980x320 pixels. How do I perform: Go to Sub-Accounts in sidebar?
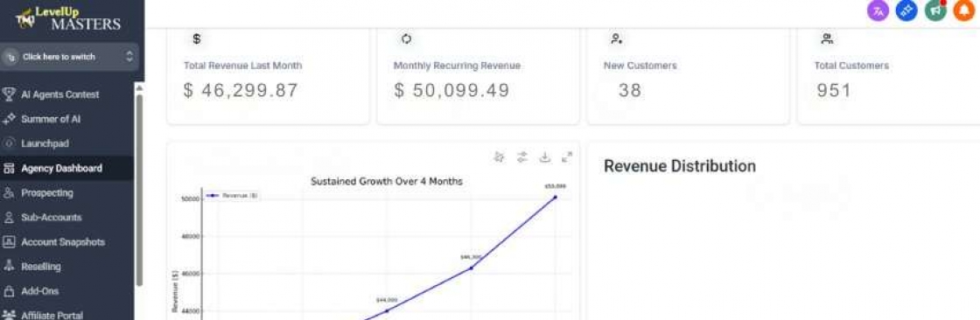66,218
